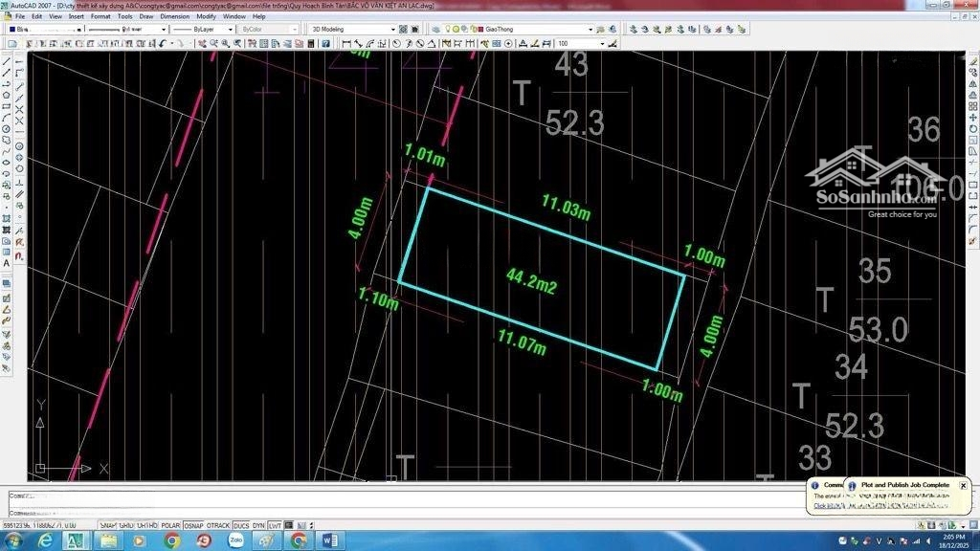Select the Polygon tool in Draw toolbar

7,95
